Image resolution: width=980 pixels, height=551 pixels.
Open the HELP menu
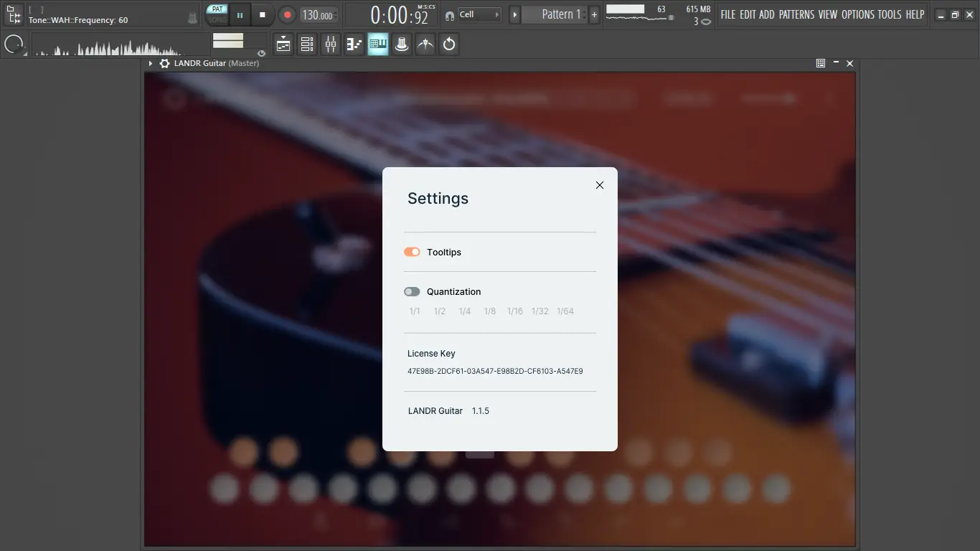coord(915,14)
